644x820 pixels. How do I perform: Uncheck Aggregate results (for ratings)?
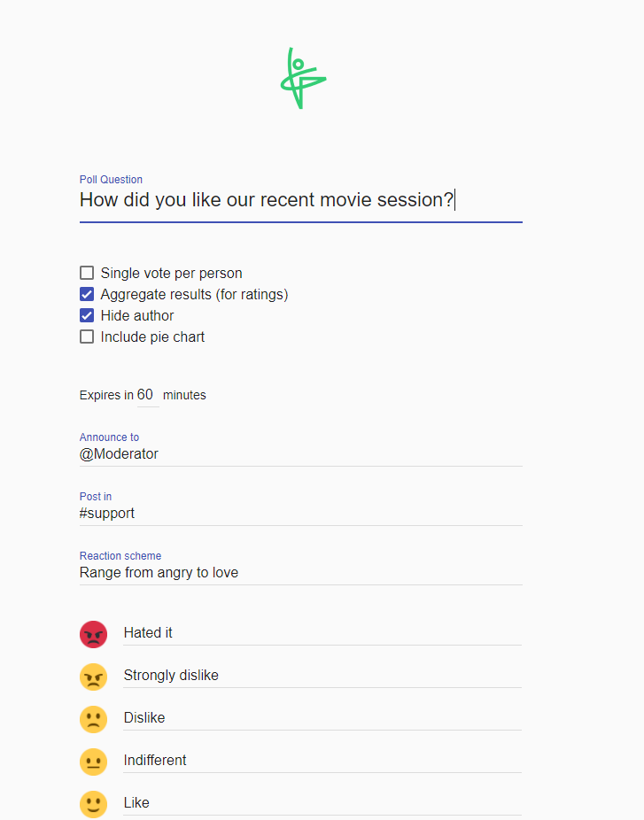click(87, 294)
